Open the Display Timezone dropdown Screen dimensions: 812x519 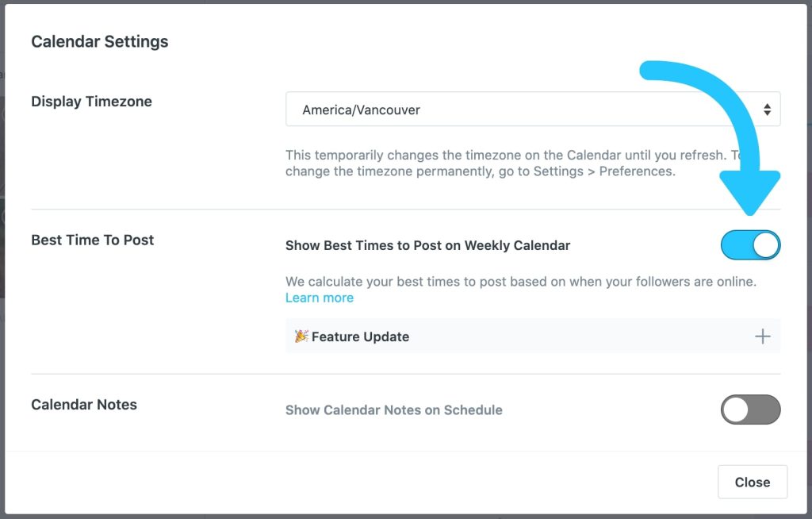pos(532,110)
